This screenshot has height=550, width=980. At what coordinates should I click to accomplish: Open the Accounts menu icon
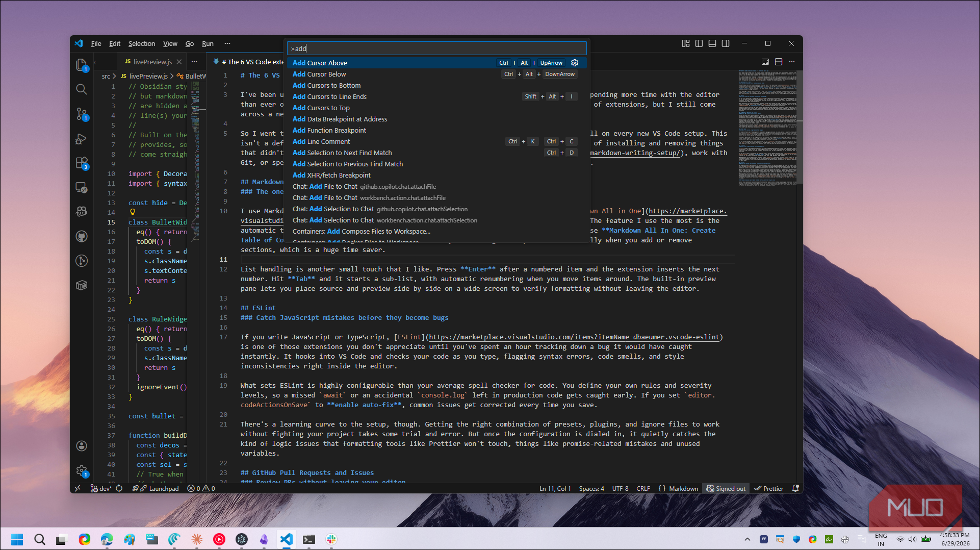(82, 446)
